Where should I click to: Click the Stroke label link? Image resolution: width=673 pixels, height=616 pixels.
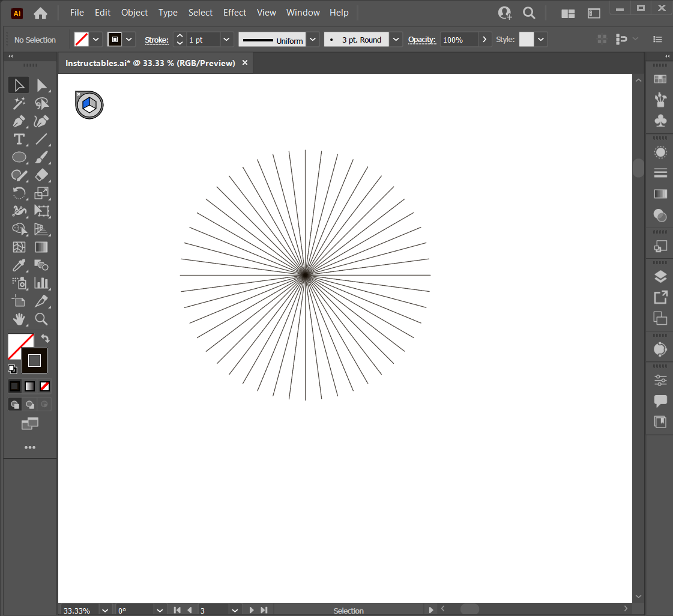click(156, 40)
